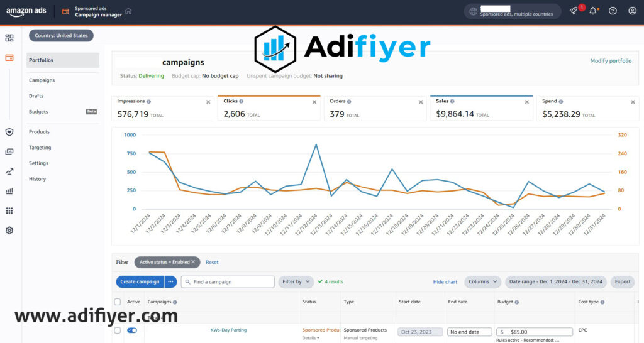Open the Date range picker

(x=556, y=282)
